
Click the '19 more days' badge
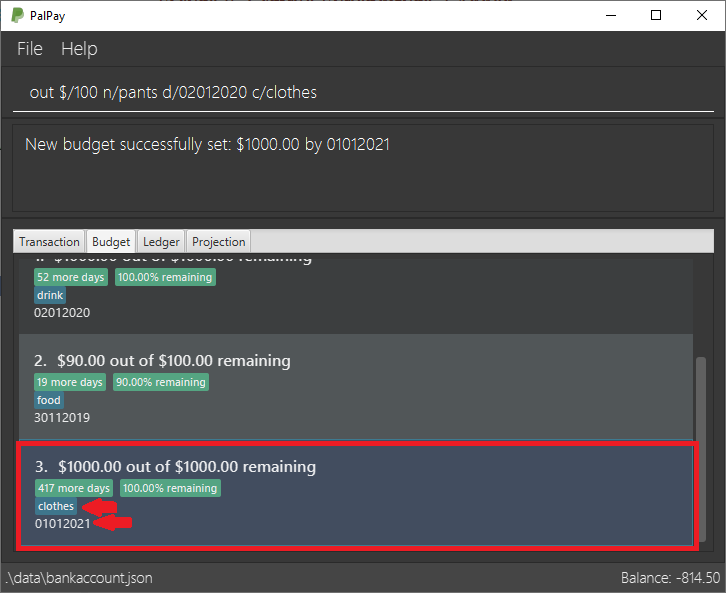[x=70, y=382]
